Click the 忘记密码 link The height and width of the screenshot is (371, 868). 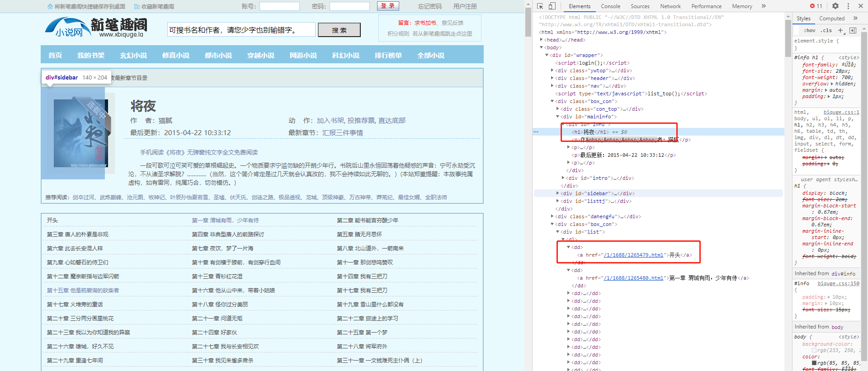[429, 6]
